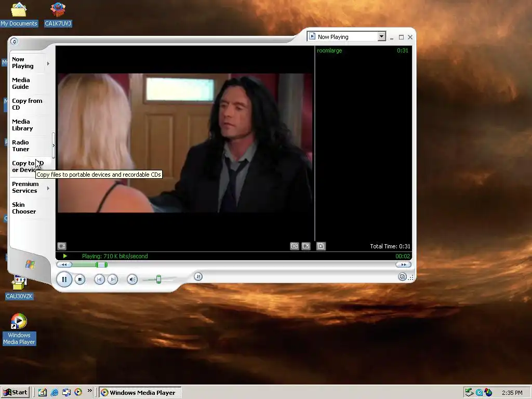Screen dimensions: 532x399
Task: Click the Total Time 0:31 label
Action: click(390, 246)
